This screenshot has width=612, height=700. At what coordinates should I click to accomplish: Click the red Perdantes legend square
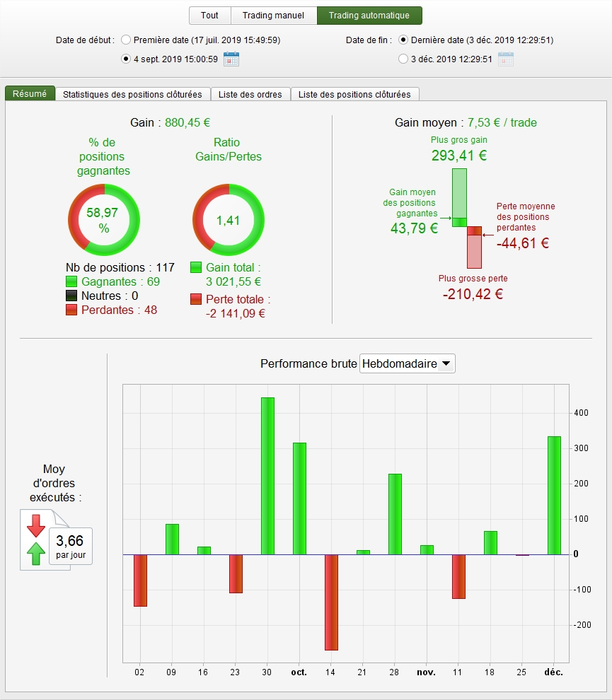[71, 310]
